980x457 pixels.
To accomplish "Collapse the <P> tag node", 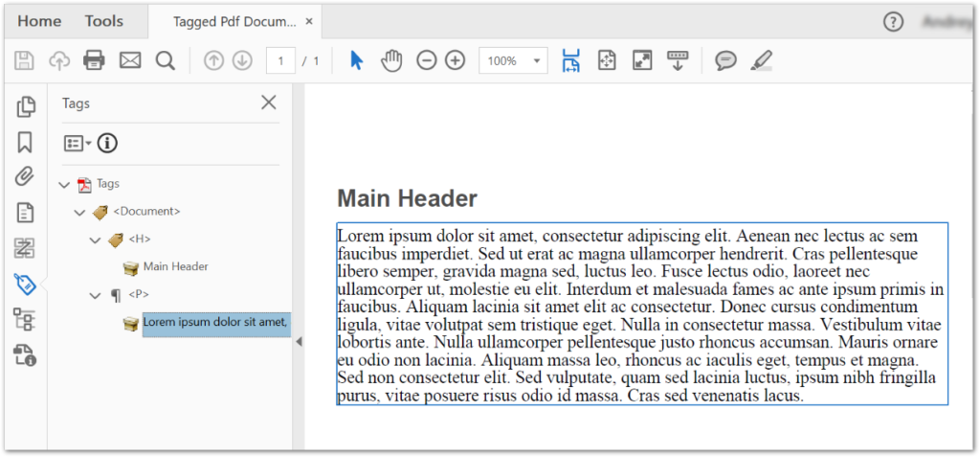I will (x=95, y=295).
